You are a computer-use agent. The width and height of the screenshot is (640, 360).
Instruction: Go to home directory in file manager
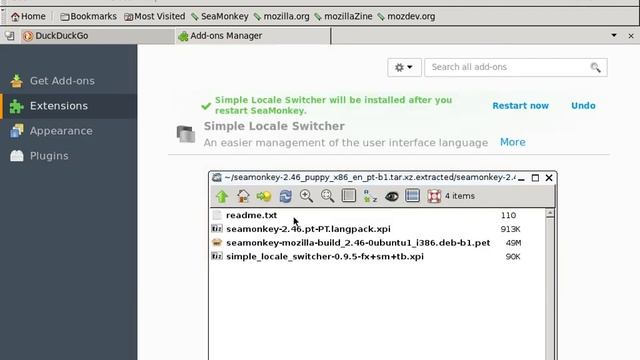point(243,196)
